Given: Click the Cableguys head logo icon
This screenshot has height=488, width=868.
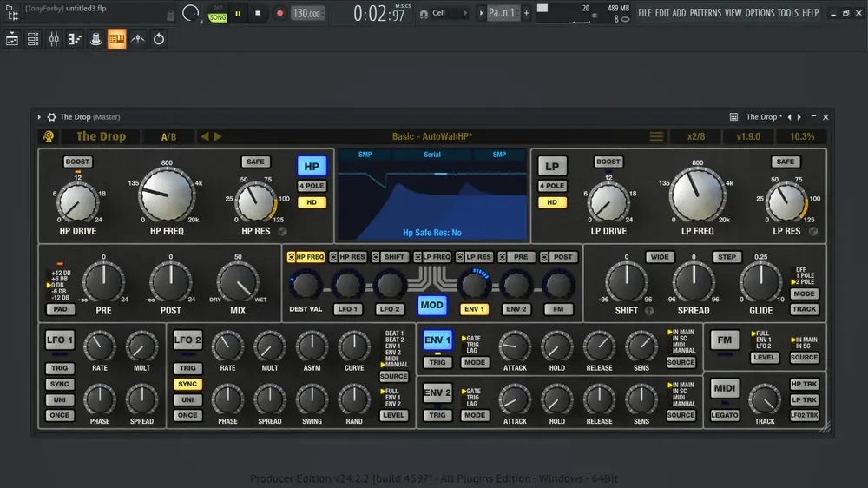Looking at the screenshot, I should pos(49,136).
